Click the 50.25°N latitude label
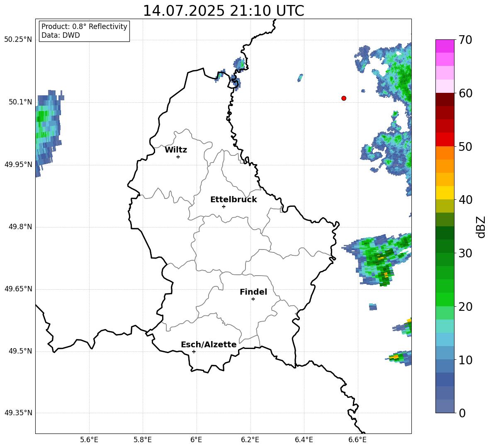Screen dimensions: 491x448 18,40
